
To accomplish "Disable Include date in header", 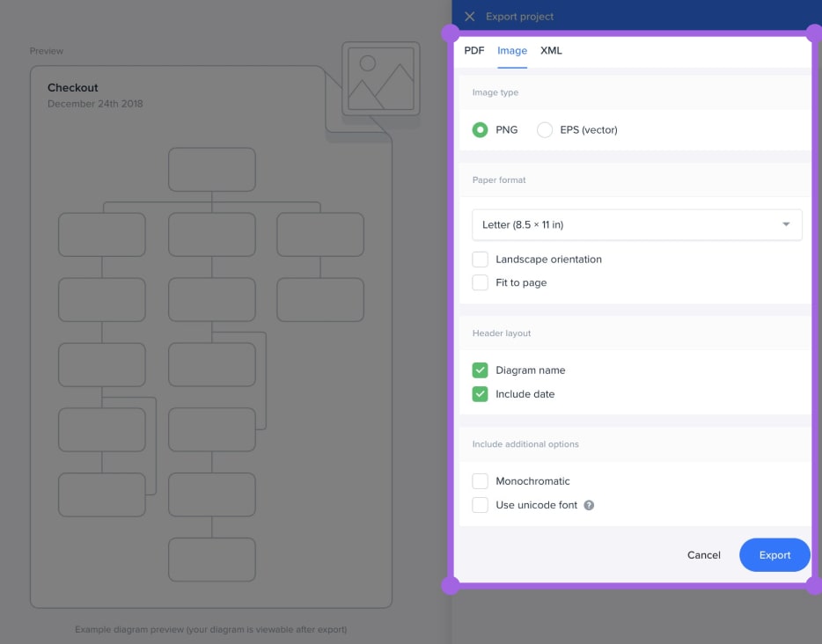I will [481, 394].
